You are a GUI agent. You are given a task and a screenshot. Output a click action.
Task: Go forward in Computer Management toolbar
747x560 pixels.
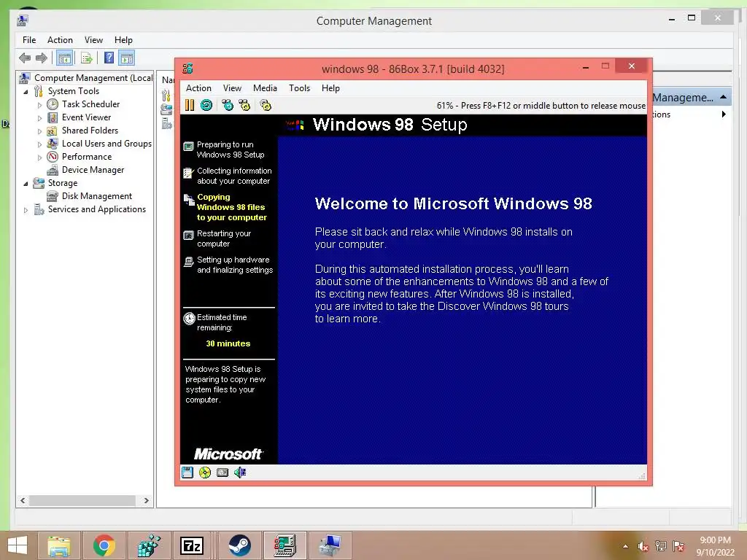click(x=42, y=58)
